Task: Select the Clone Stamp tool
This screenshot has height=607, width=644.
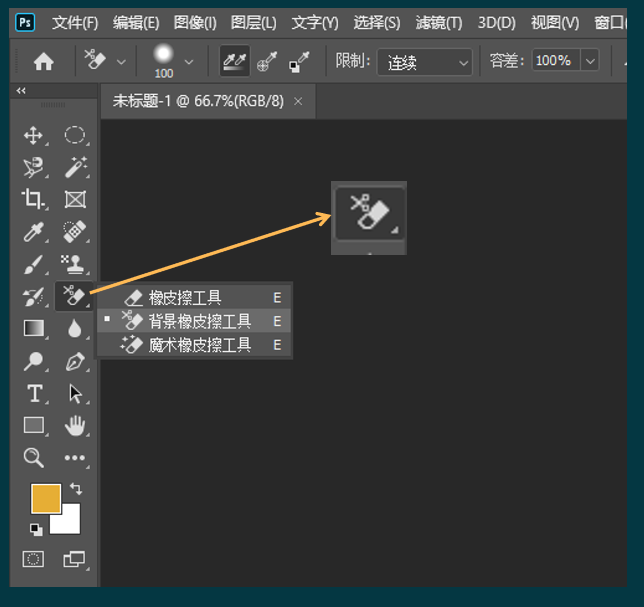Action: [x=74, y=264]
